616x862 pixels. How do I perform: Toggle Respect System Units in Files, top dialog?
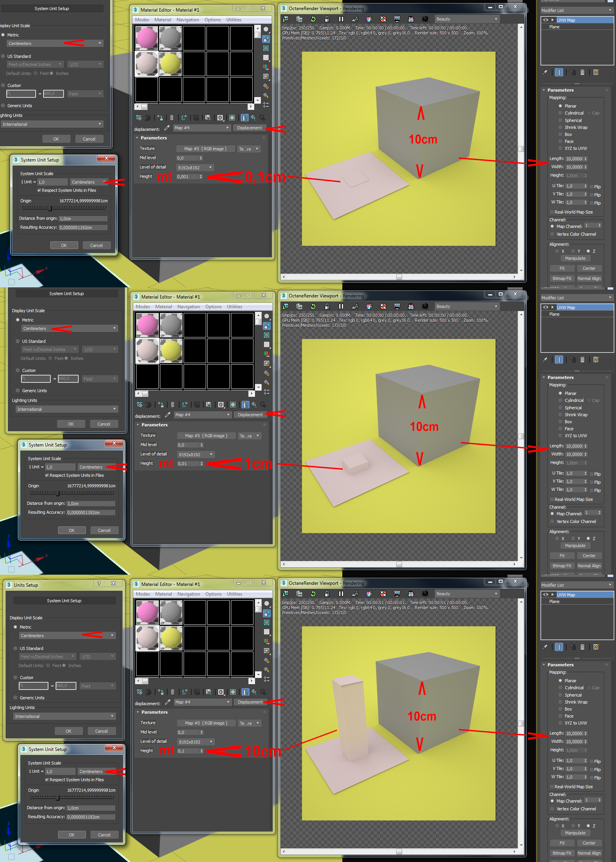tap(39, 190)
